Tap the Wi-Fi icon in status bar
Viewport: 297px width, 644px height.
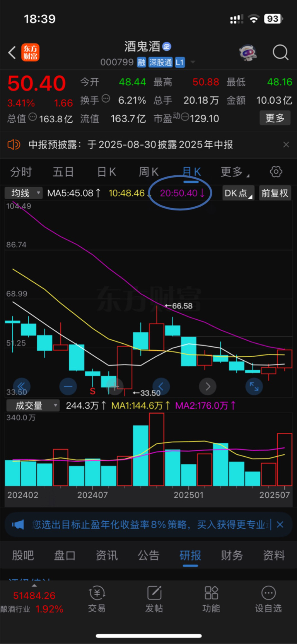pos(254,19)
